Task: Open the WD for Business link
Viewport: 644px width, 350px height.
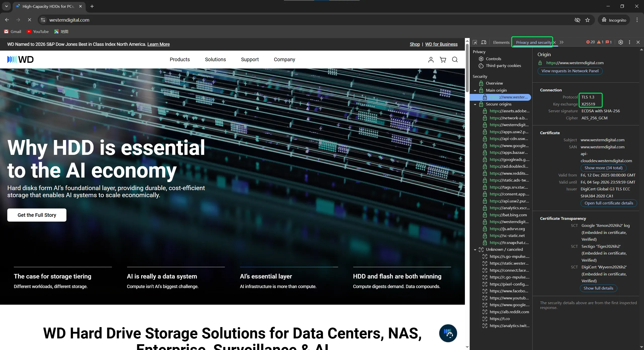Action: [441, 44]
